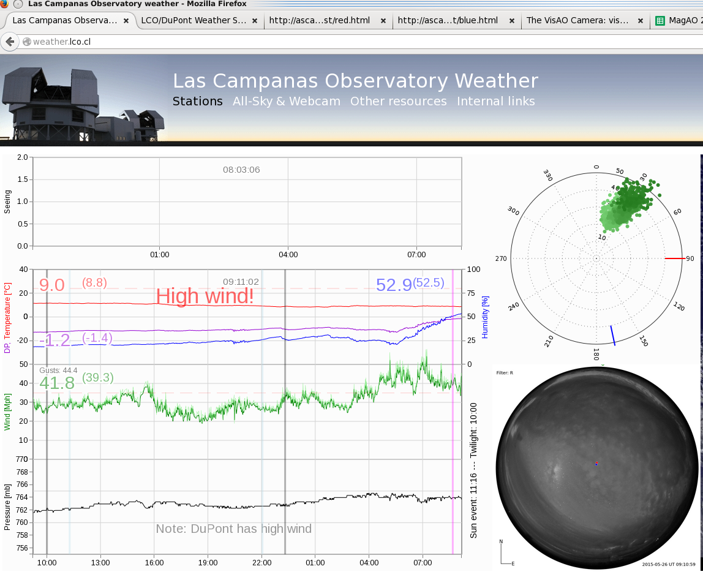This screenshot has height=588, width=703.
Task: Close the VisAO Camera tab
Action: tap(641, 21)
